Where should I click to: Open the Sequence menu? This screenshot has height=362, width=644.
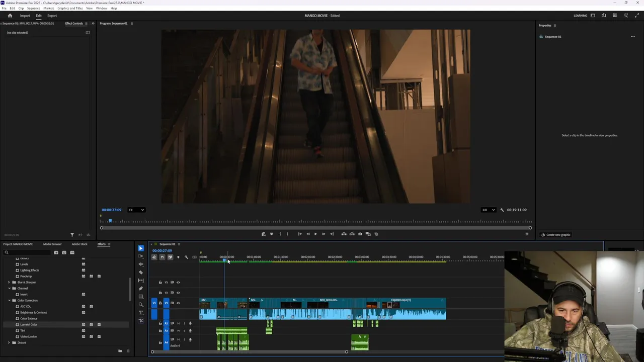click(x=33, y=9)
